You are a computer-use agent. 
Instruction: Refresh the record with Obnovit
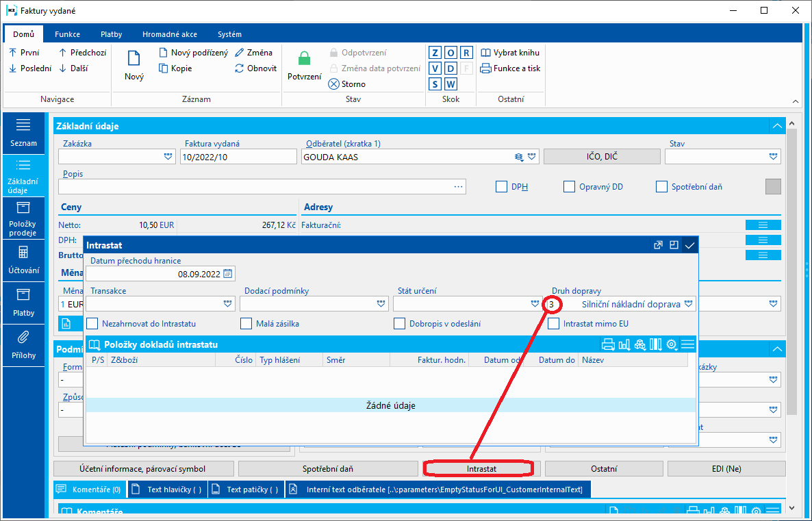pyautogui.click(x=256, y=68)
